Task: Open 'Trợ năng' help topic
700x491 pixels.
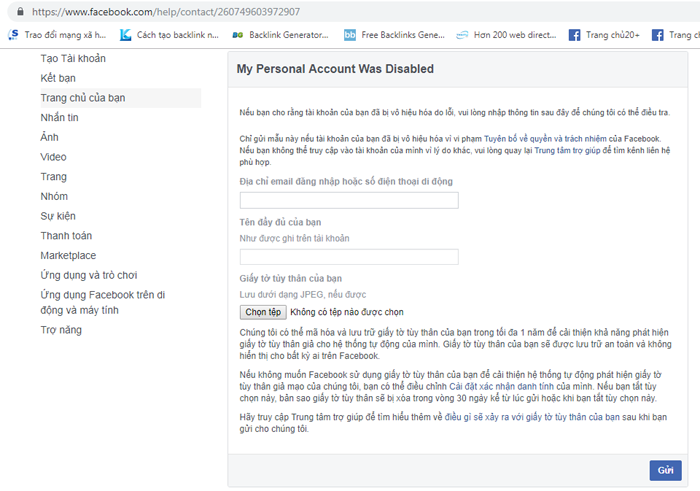Action: click(61, 330)
